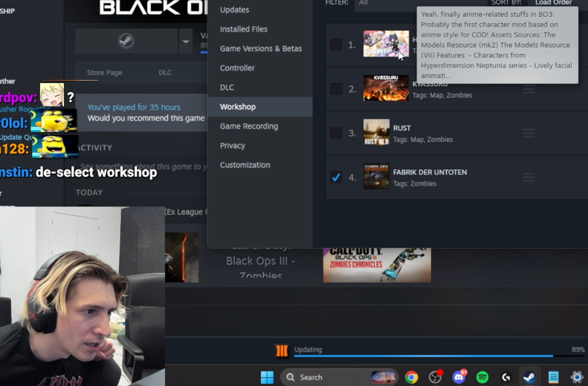Screen dimensions: 588x386
Task: Open the gear icon on the taskbar
Action: coord(577,377)
